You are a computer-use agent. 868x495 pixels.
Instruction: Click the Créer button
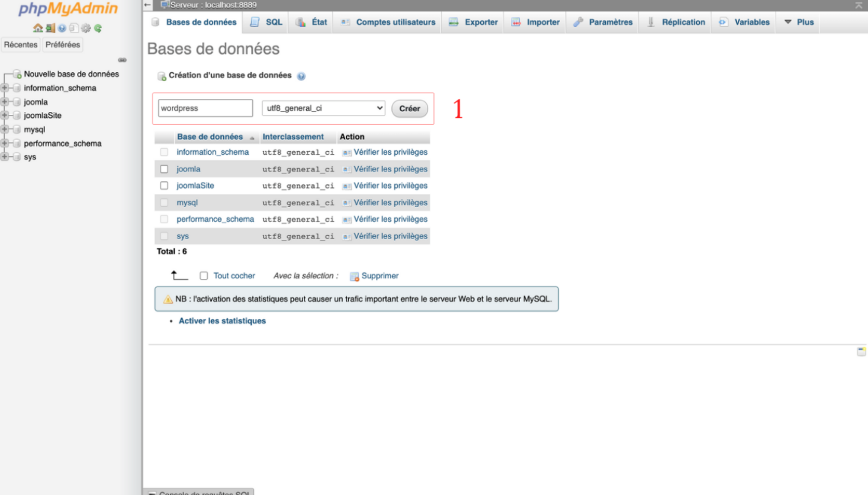[410, 108]
